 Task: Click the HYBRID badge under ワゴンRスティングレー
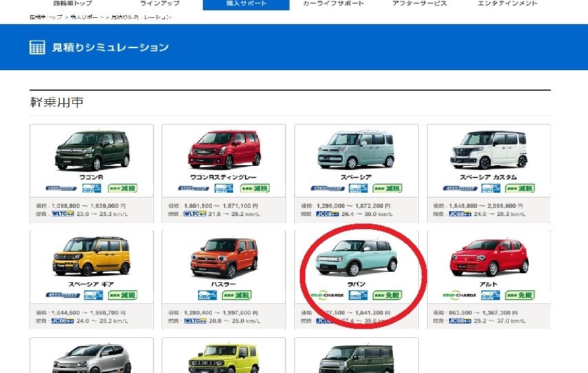(193, 189)
